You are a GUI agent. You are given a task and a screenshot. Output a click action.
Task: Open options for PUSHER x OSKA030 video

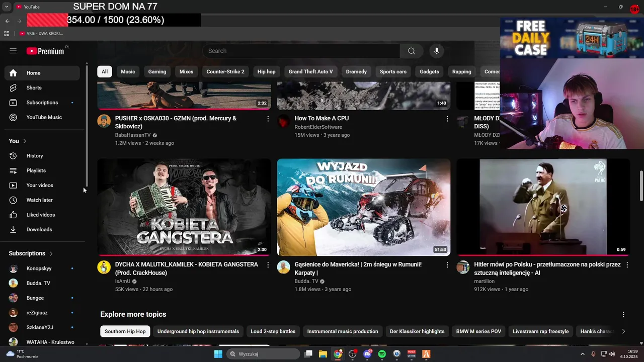point(268,119)
